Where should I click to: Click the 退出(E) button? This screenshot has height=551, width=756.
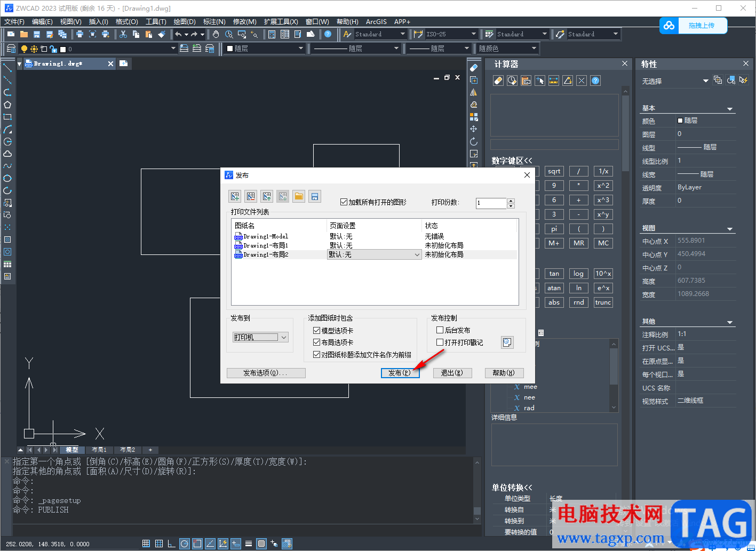pos(452,373)
